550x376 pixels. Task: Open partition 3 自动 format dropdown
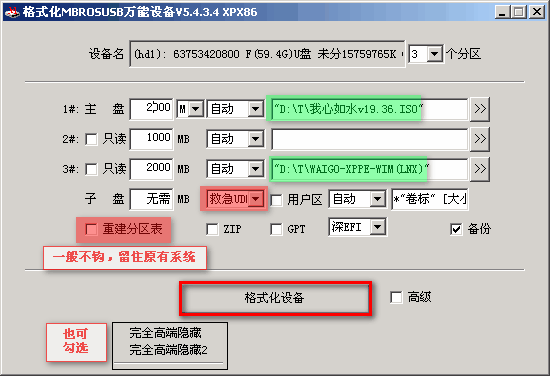coord(256,169)
